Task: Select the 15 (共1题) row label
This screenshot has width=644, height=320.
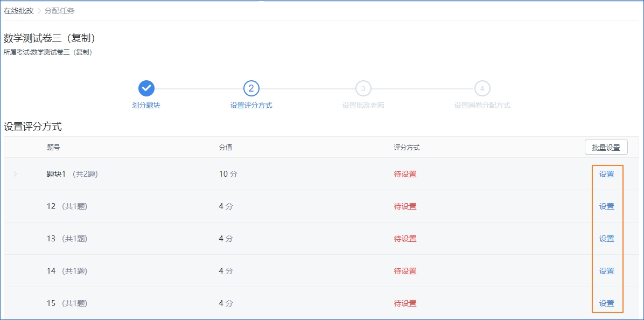Action: [x=67, y=303]
